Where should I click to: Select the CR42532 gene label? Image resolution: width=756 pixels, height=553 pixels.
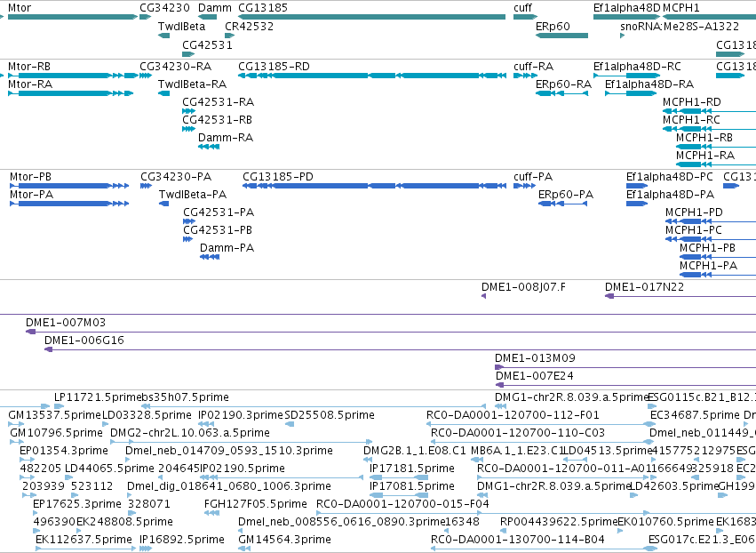tap(250, 27)
